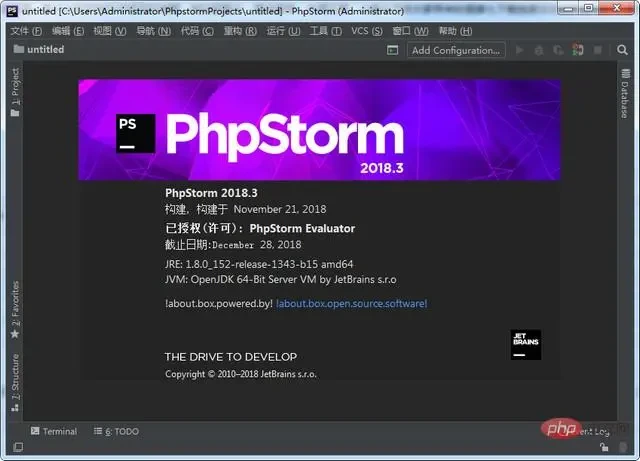Open the Add Configuration... dropdown
The image size is (640, 461).
pos(455,50)
